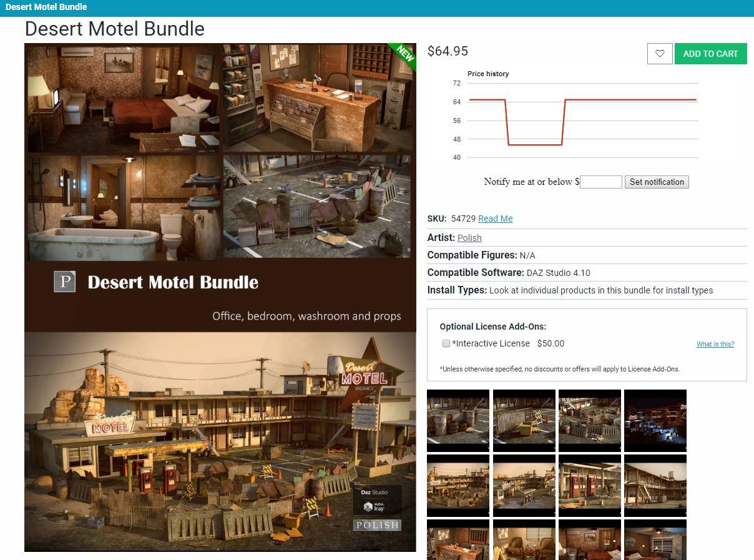Open the Read Me link
The image size is (754, 560).
click(495, 219)
